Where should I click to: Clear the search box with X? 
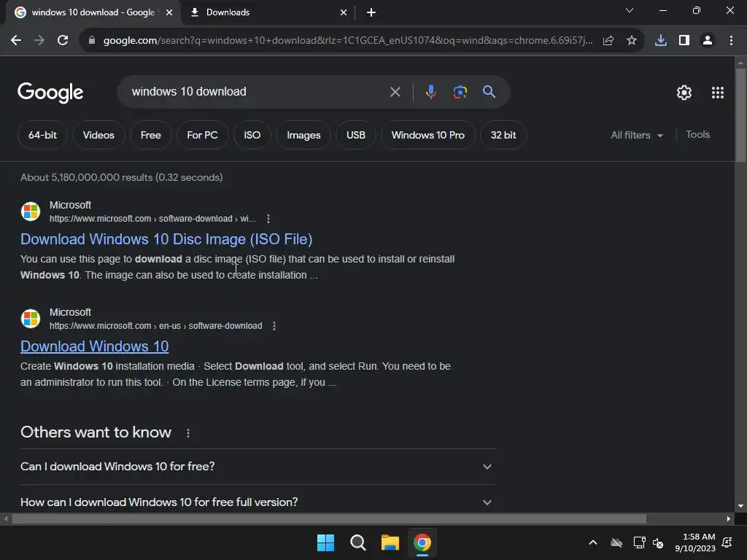pyautogui.click(x=395, y=92)
